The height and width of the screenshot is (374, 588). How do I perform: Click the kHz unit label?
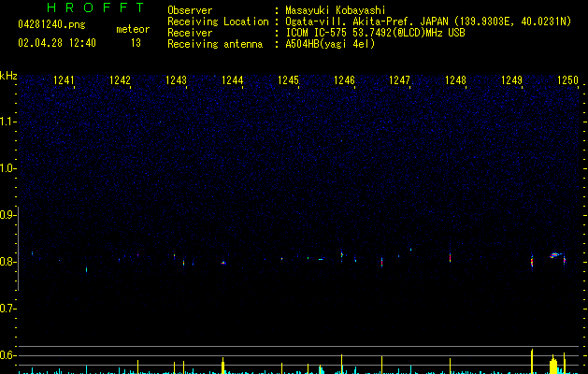8,76
